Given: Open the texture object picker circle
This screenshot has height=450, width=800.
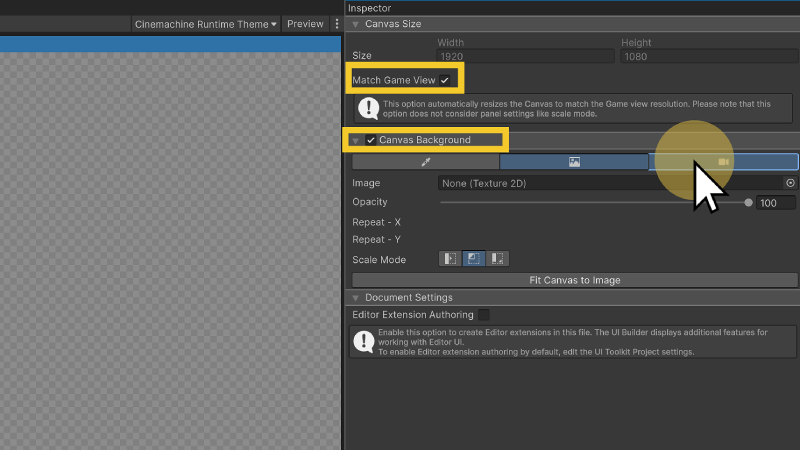Looking at the screenshot, I should pos(790,183).
